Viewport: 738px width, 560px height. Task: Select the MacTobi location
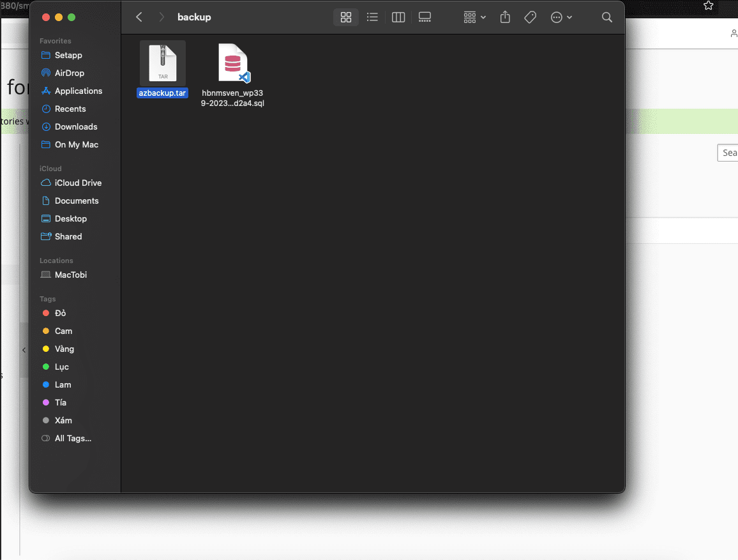tap(70, 275)
